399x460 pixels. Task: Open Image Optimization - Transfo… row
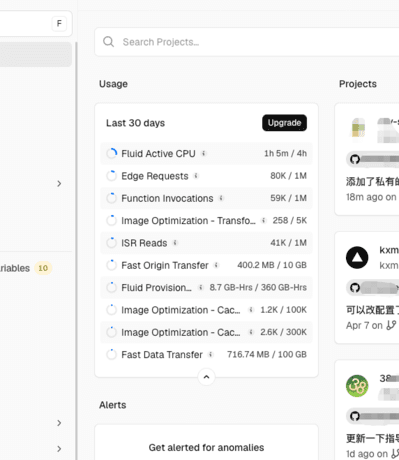[x=206, y=220]
